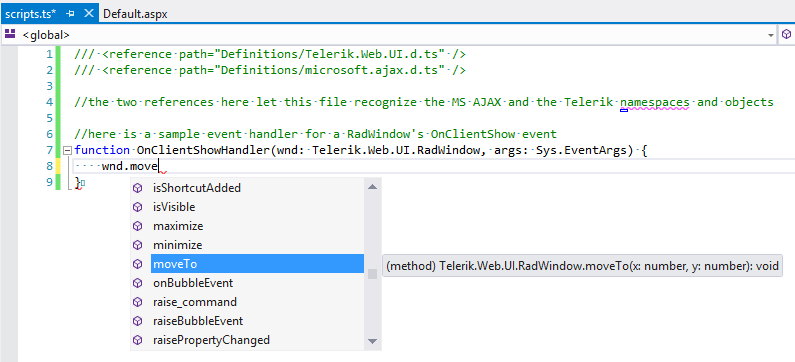Click the method icon beside maximize

click(x=137, y=226)
